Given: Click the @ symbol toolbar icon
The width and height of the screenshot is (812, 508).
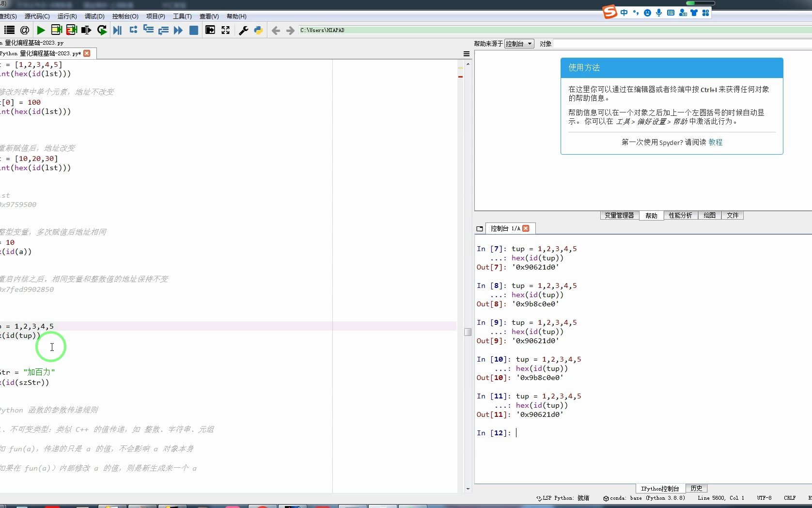Looking at the screenshot, I should (x=24, y=30).
